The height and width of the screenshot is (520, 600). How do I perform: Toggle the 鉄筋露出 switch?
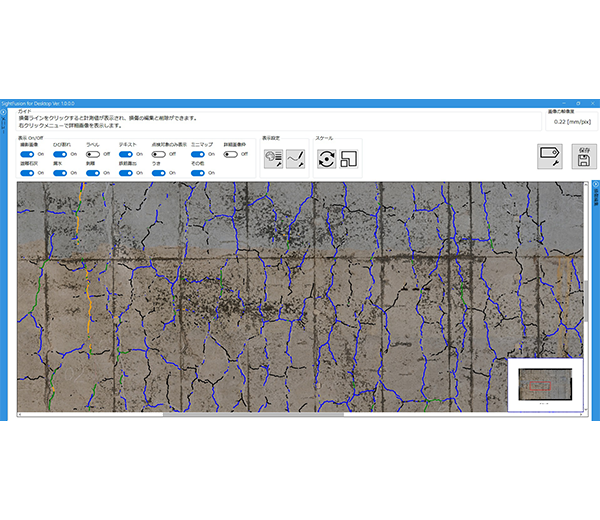pos(126,173)
